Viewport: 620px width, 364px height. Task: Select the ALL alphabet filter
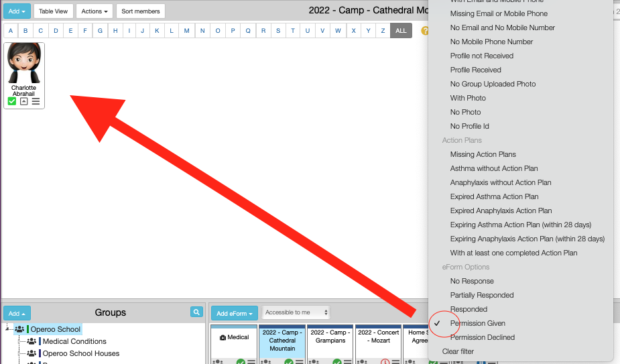[x=401, y=31]
